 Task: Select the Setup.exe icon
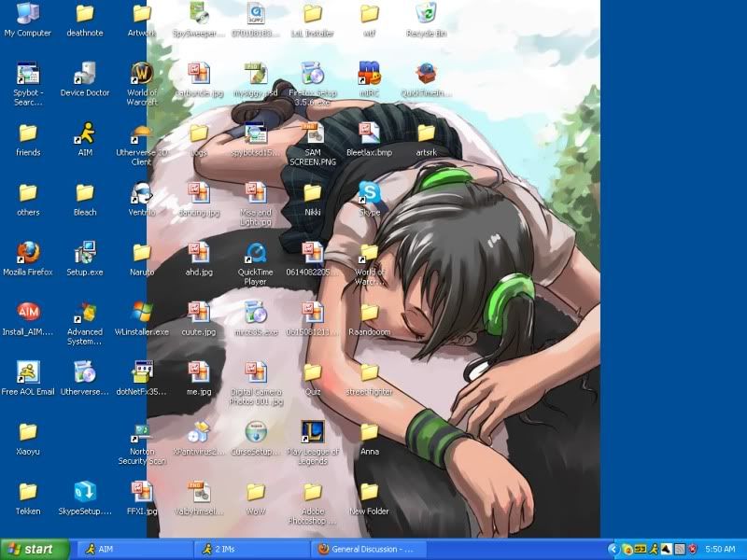point(85,259)
